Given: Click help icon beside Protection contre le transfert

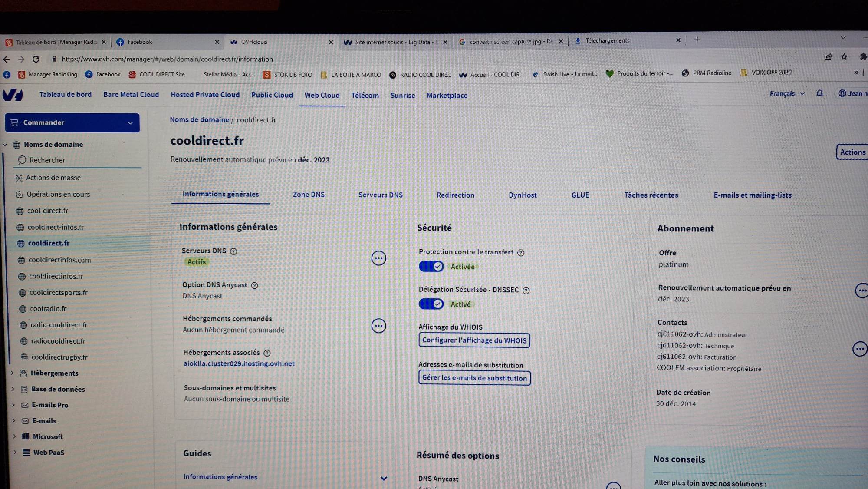Looking at the screenshot, I should (x=521, y=252).
